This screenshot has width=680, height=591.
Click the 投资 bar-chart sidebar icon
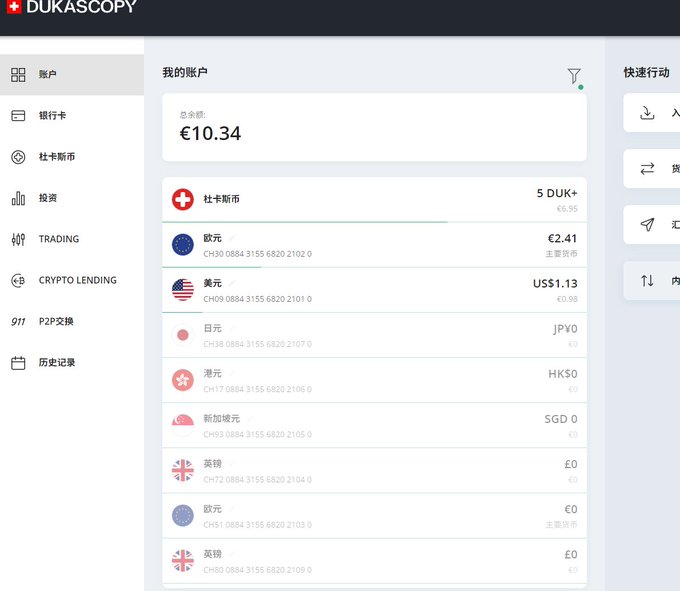(x=18, y=198)
